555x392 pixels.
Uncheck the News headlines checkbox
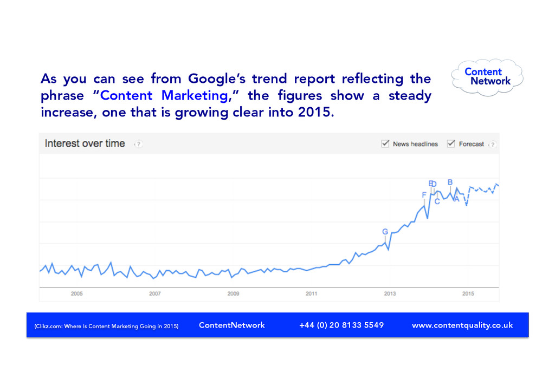[x=385, y=143]
